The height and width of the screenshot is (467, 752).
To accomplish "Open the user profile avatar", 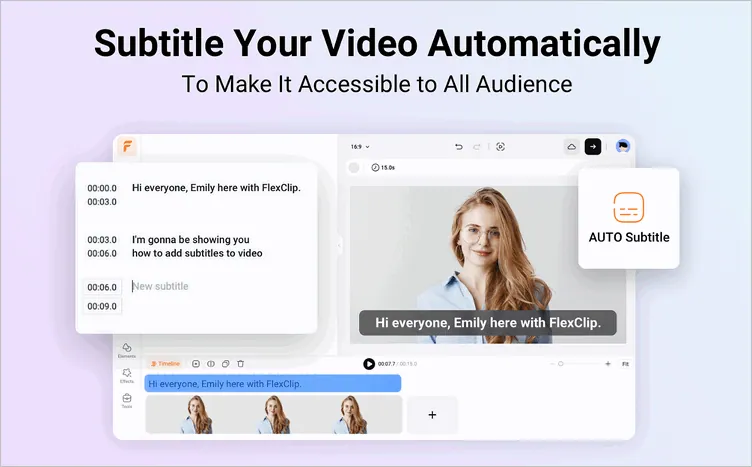I will coord(623,146).
